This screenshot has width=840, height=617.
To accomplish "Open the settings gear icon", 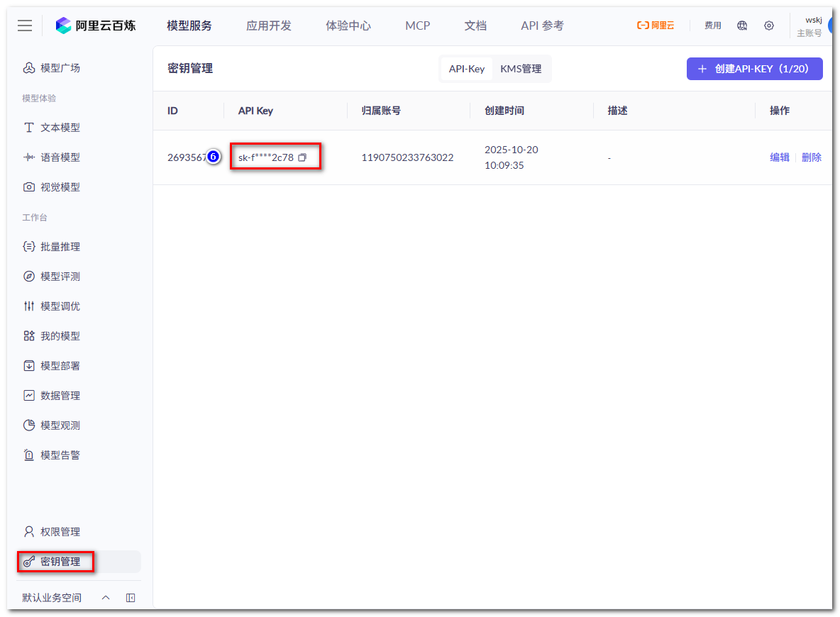I will (x=769, y=26).
